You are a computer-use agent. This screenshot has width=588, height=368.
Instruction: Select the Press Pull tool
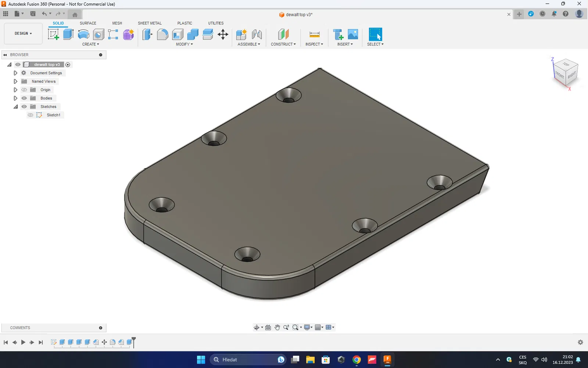tap(147, 35)
